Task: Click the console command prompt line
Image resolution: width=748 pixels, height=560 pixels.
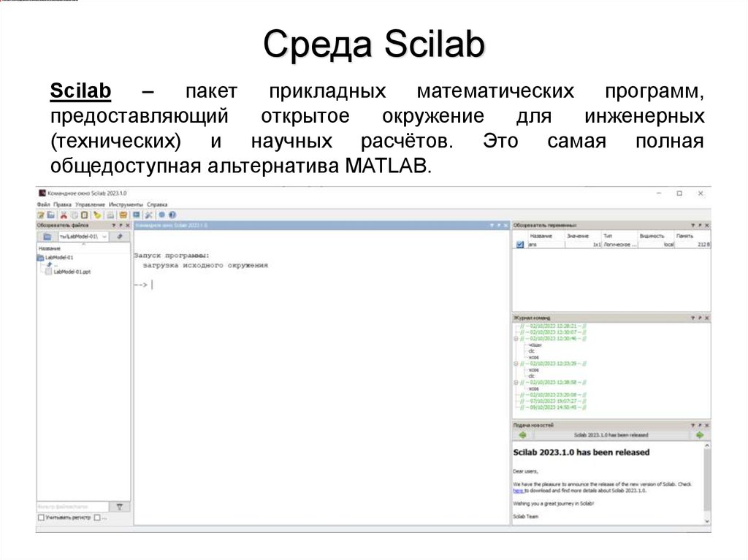Action: [x=322, y=285]
